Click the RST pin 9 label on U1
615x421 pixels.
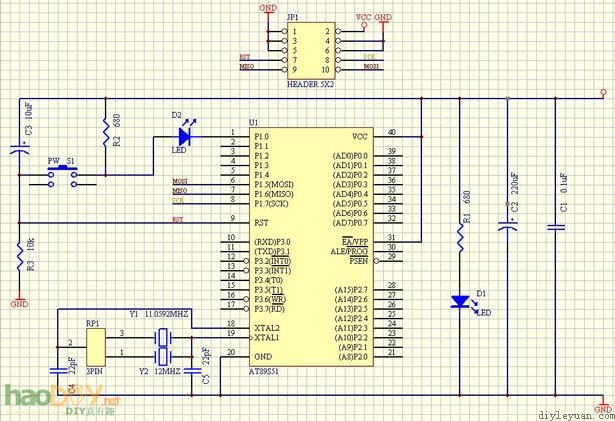[262, 222]
